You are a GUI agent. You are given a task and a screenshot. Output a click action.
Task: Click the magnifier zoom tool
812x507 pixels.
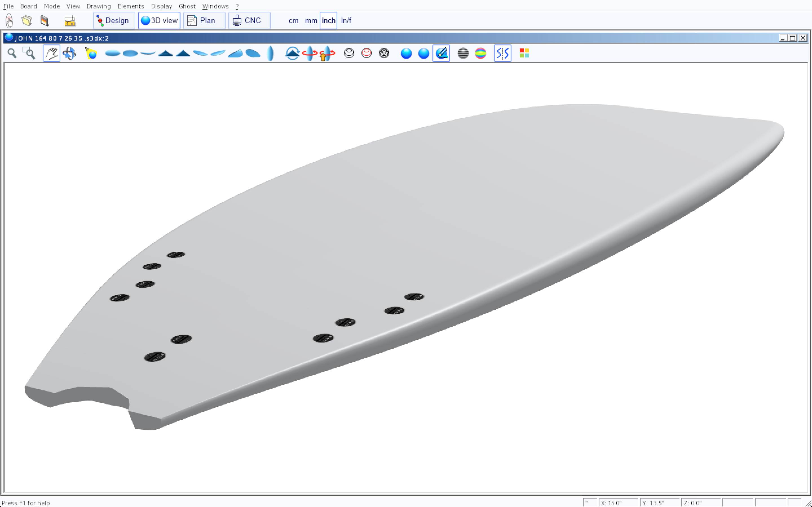pos(12,53)
